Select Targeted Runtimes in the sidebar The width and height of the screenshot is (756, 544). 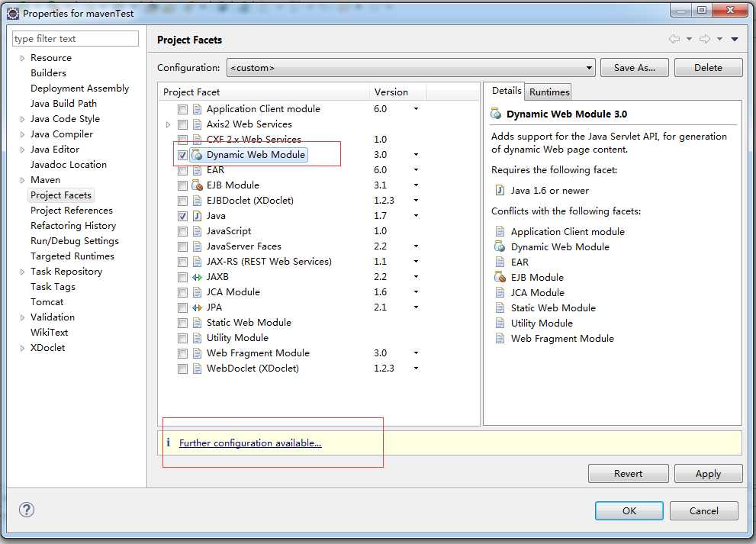pyautogui.click(x=72, y=256)
